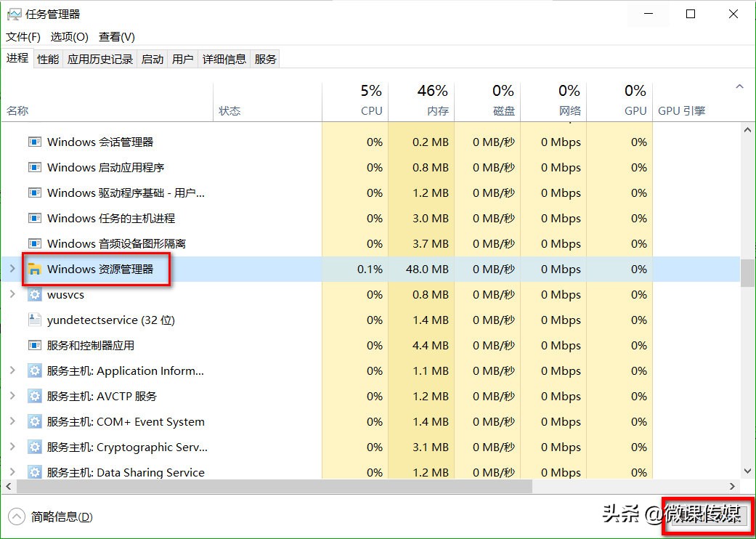Click the Windows 会话管理器 process icon
756x539 pixels.
tap(34, 142)
